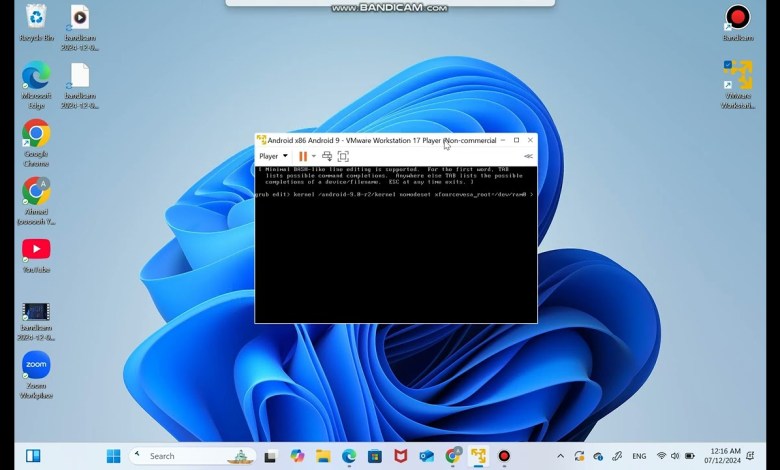
Task: Select the bandicam video thumbnail on desktop
Action: [36, 322]
